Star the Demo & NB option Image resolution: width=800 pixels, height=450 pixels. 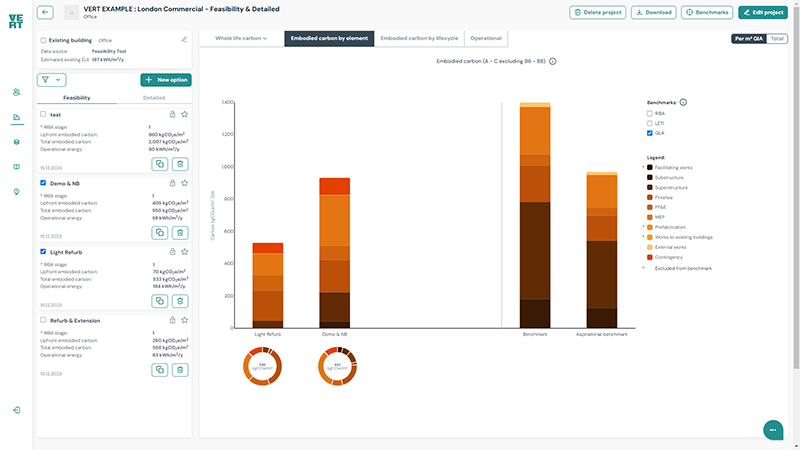click(x=185, y=183)
